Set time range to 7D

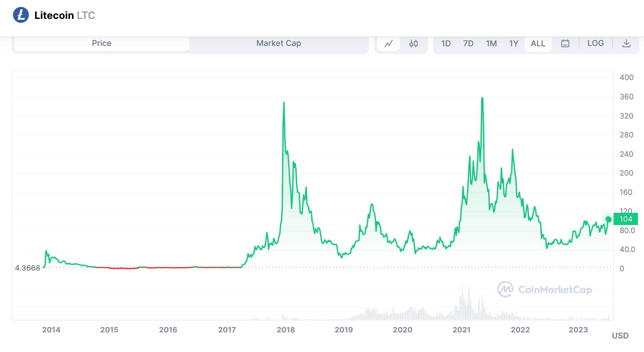click(468, 44)
